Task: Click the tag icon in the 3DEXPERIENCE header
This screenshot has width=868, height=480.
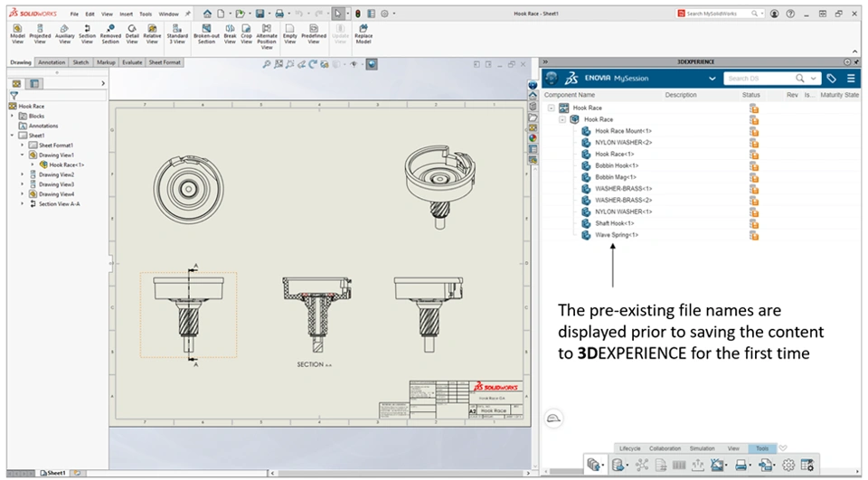Action: pyautogui.click(x=832, y=79)
